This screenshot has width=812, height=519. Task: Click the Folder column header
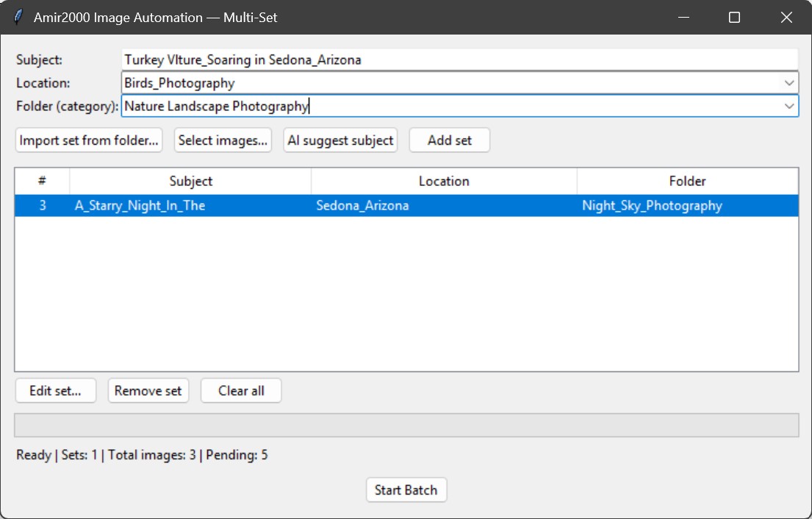[x=687, y=181]
